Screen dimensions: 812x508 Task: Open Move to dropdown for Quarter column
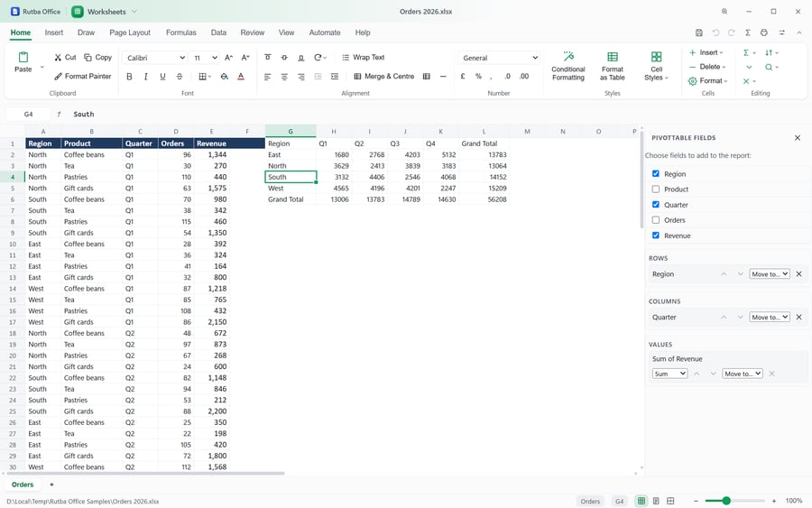(770, 317)
